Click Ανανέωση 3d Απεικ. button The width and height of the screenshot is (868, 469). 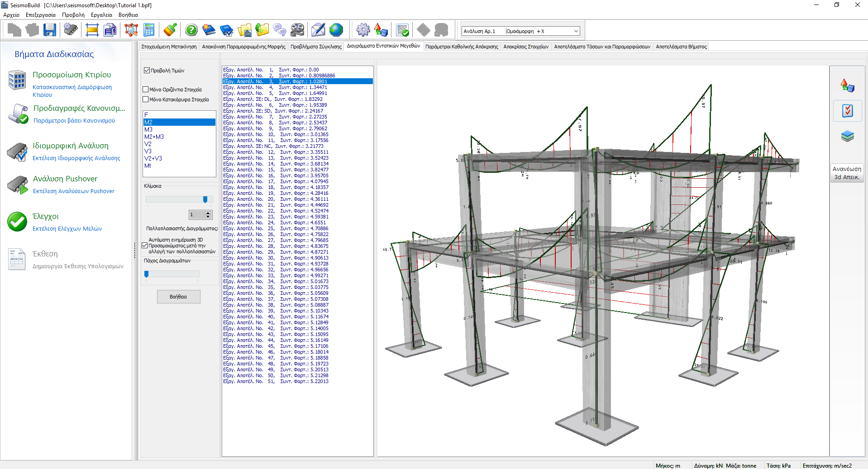[x=847, y=173]
